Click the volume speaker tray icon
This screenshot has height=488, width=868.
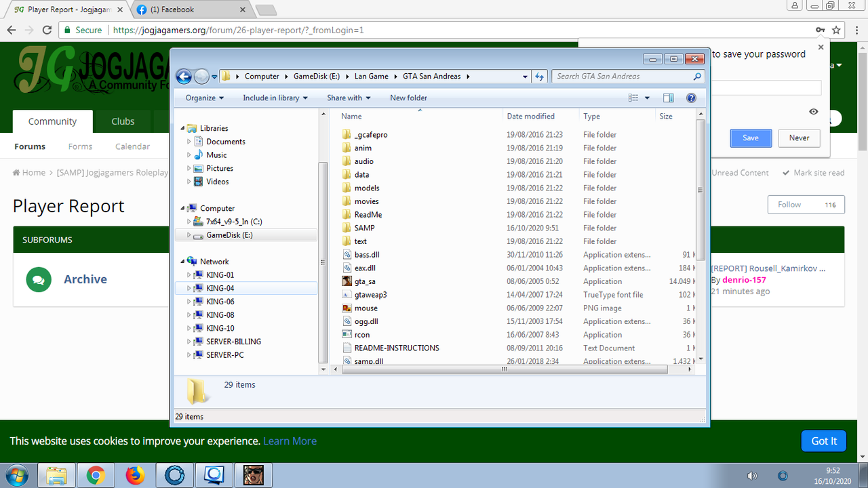coord(751,476)
